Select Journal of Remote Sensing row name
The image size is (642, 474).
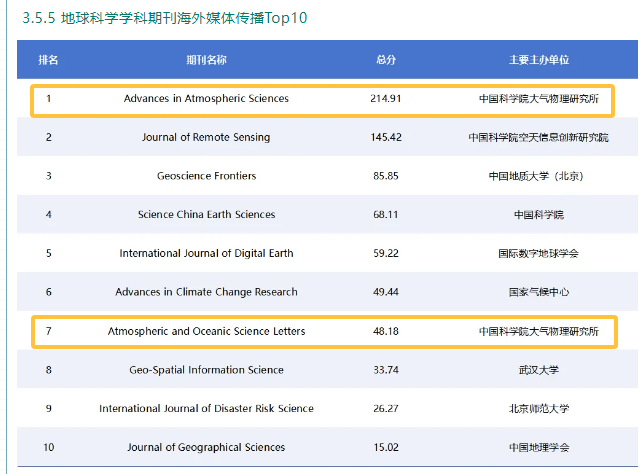point(206,137)
